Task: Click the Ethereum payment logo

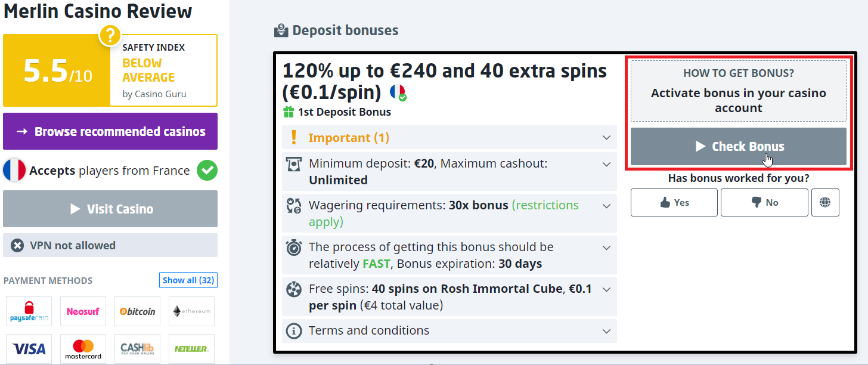Action: 191,311
